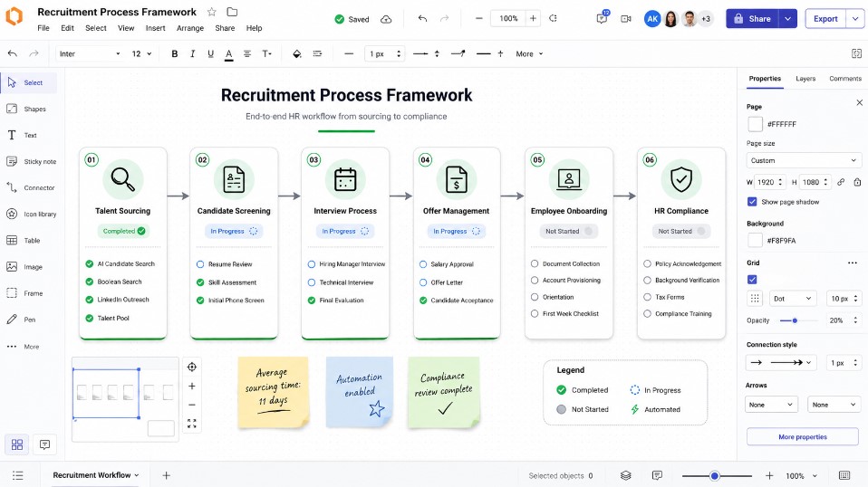868x487 pixels.
Task: Expand the More toolbar options
Action: pos(529,53)
